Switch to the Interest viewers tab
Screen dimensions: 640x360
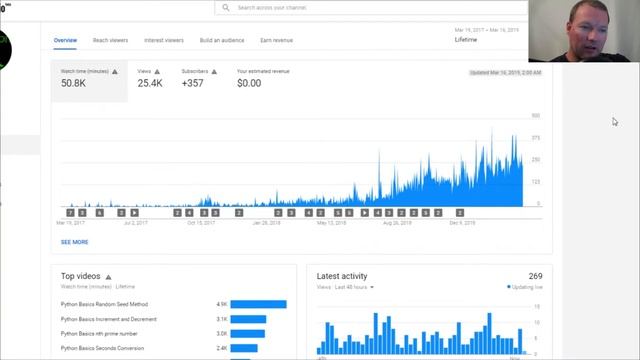point(164,40)
